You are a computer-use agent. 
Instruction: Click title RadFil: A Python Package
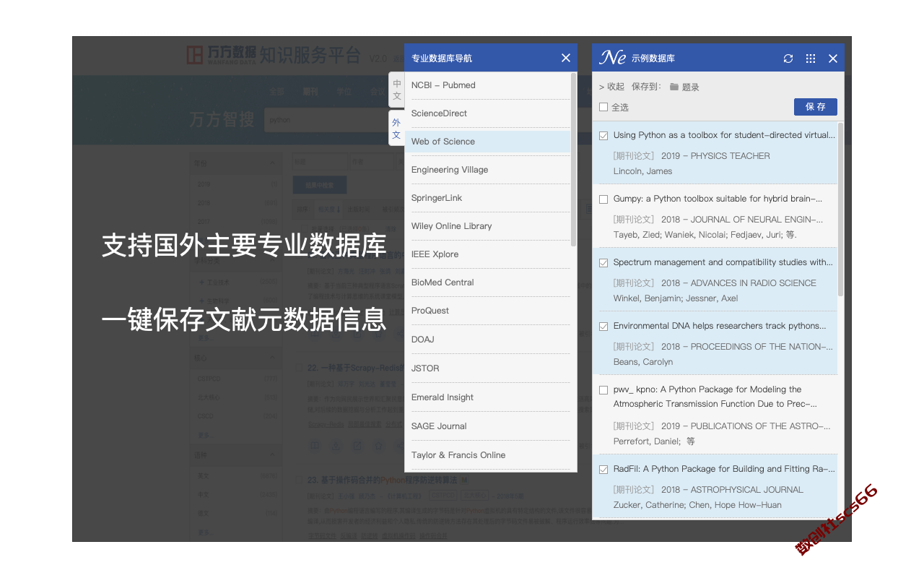pyautogui.click(x=724, y=469)
